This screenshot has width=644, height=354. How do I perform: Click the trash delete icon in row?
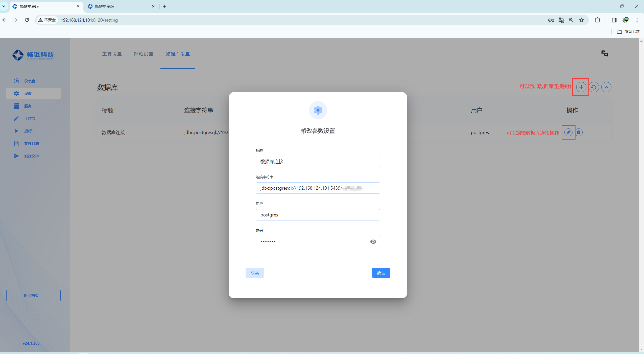(x=579, y=132)
